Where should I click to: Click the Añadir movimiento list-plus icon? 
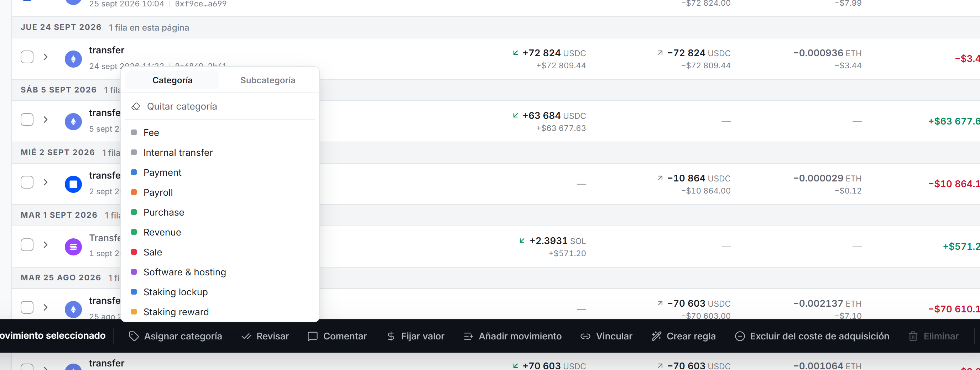(468, 336)
